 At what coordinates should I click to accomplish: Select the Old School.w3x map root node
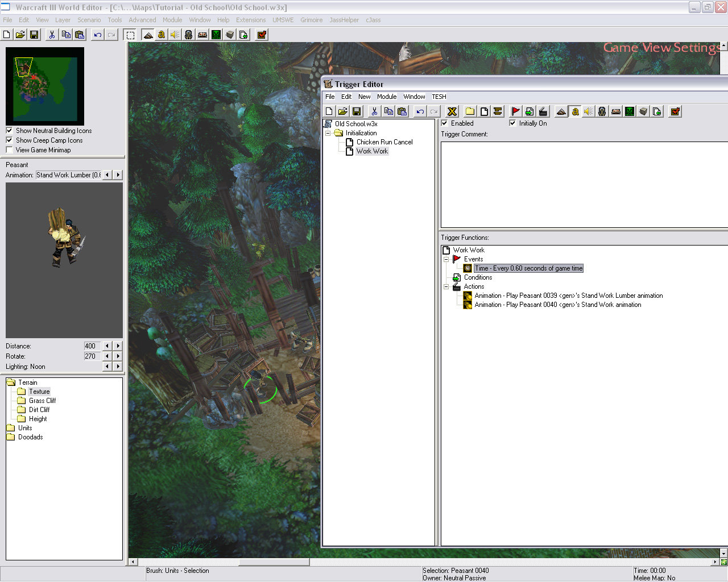[356, 124]
